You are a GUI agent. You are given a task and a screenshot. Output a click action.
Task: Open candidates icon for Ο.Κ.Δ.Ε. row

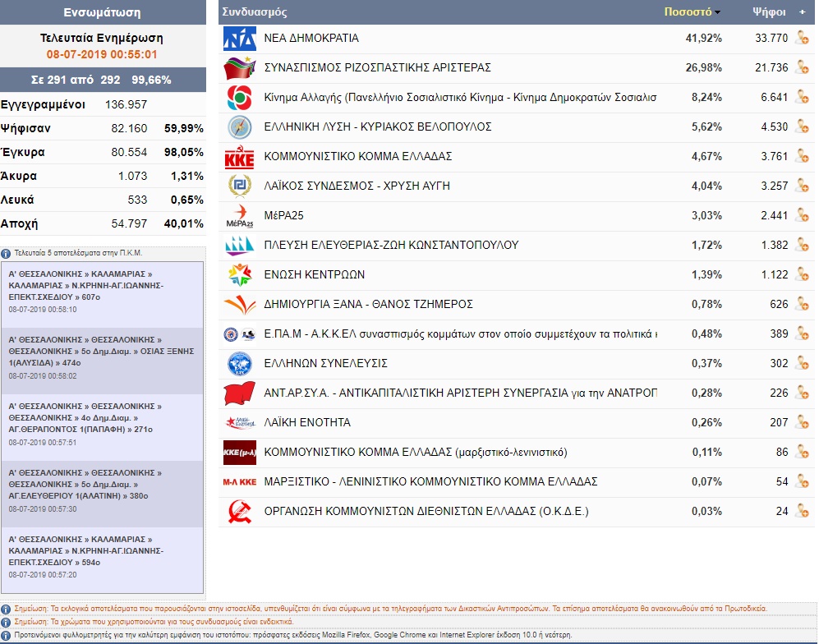pyautogui.click(x=803, y=511)
